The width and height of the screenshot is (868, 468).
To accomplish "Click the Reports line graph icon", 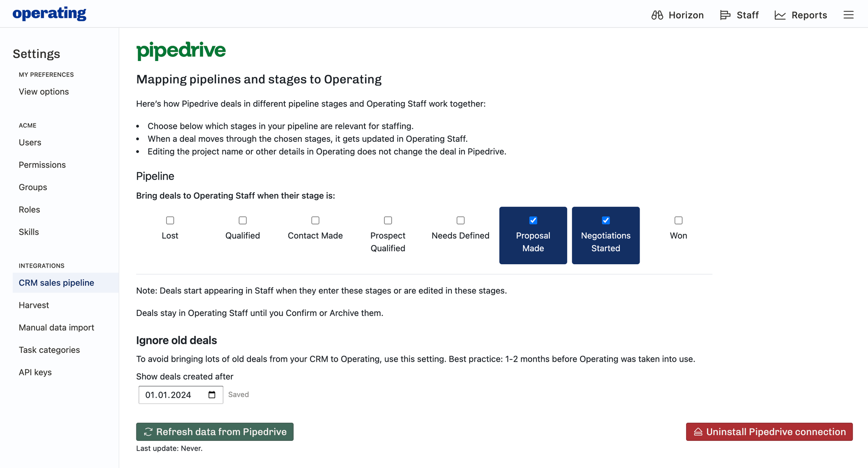I will pos(780,15).
